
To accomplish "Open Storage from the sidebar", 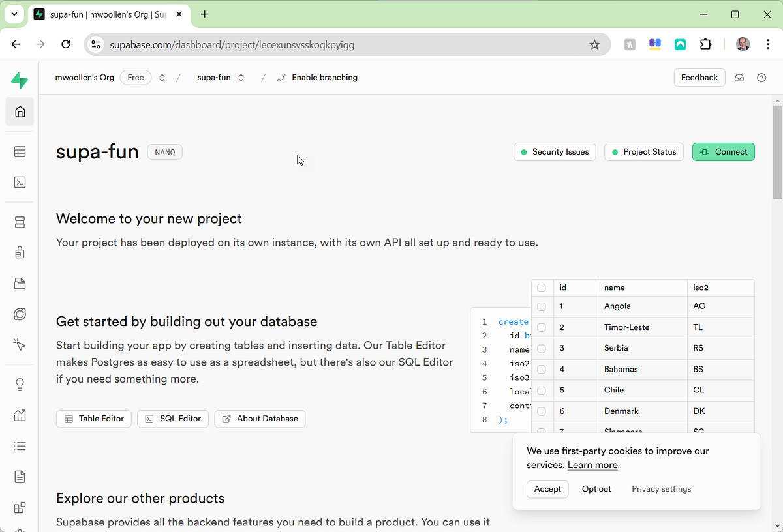I will click(20, 283).
